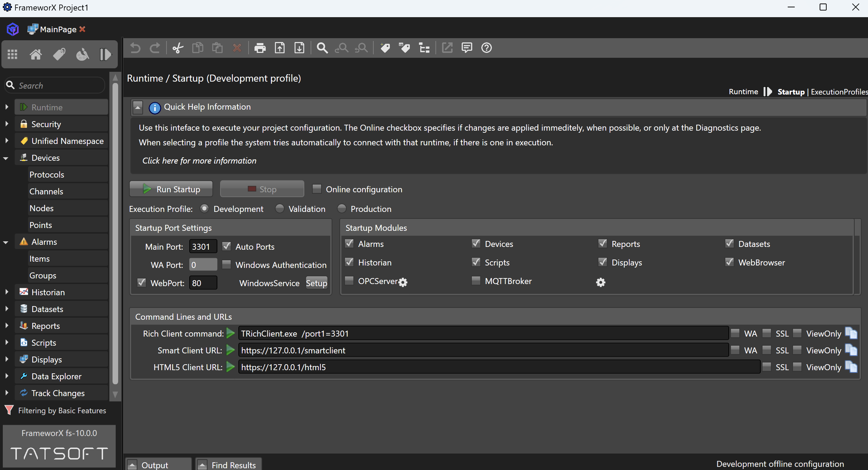Open the Output panel tab
Image resolution: width=868 pixels, height=470 pixels.
click(x=158, y=464)
